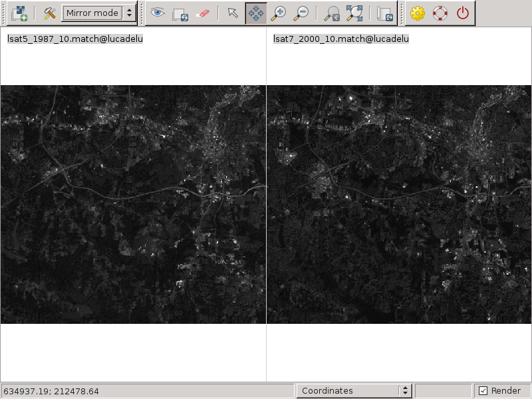Select the pointer arrow tool

232,13
